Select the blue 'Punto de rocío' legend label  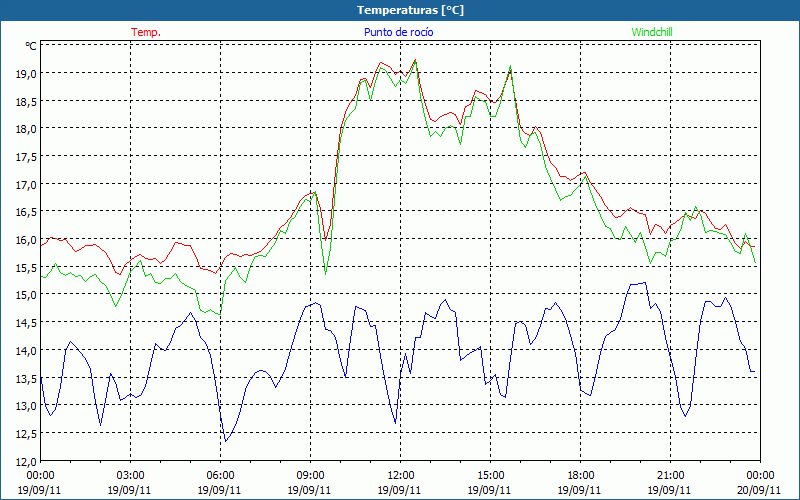click(398, 32)
